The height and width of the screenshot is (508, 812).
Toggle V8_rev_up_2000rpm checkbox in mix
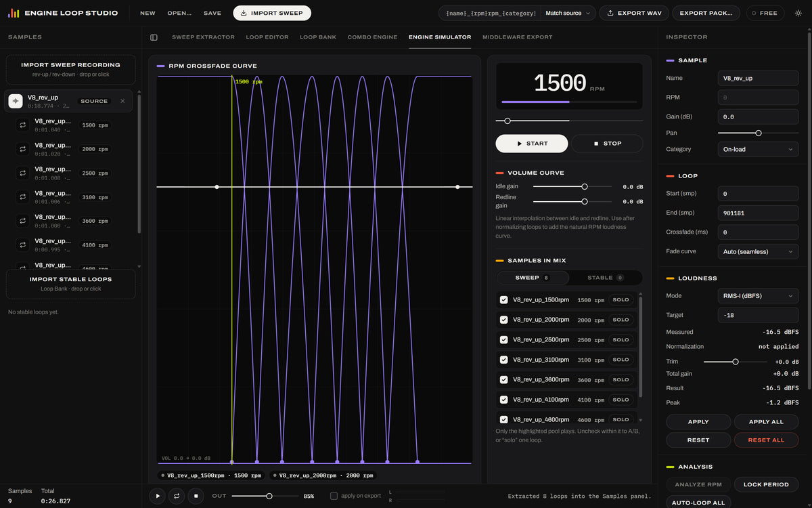[x=503, y=320]
